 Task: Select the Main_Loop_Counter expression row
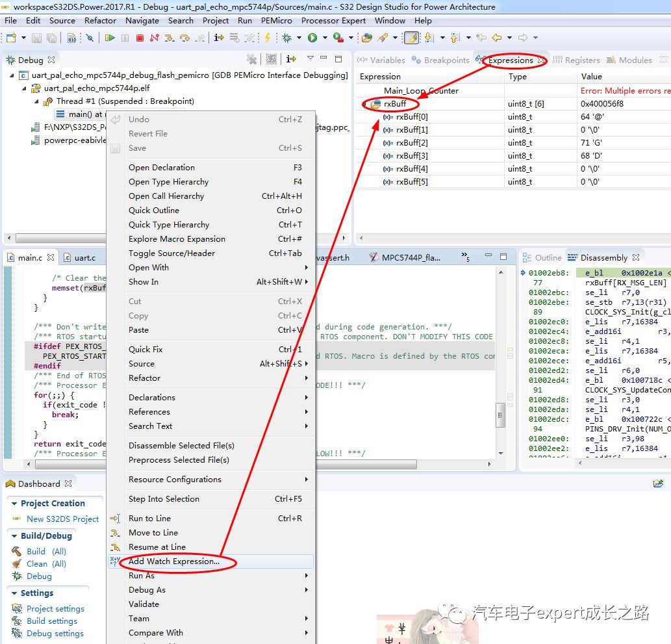click(514, 91)
